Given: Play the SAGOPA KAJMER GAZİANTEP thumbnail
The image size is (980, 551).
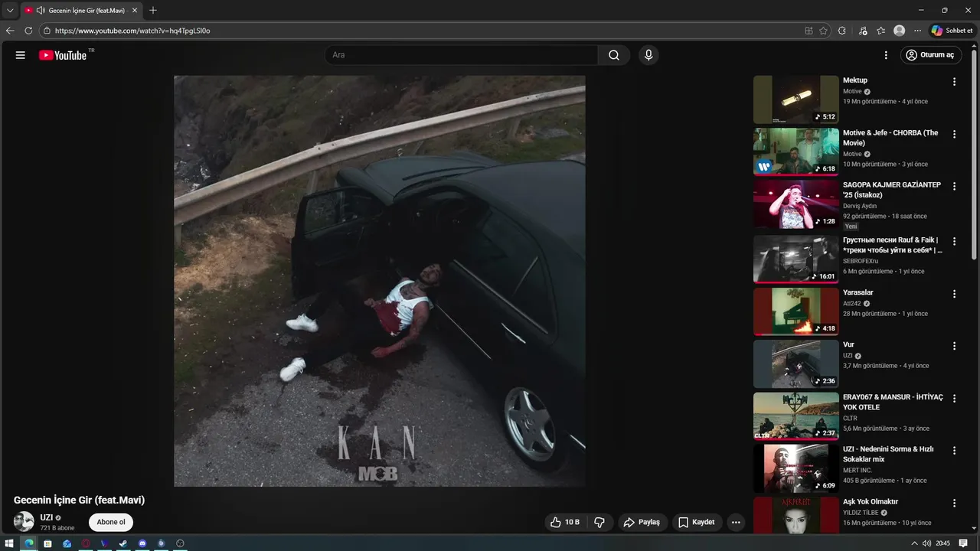Looking at the screenshot, I should (796, 204).
